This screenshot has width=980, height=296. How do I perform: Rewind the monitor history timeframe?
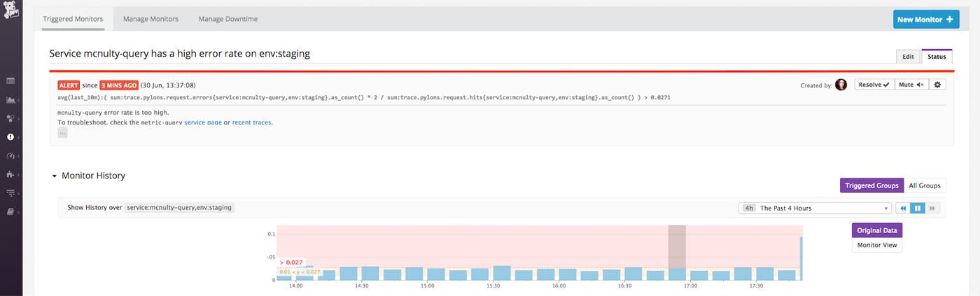tap(903, 208)
